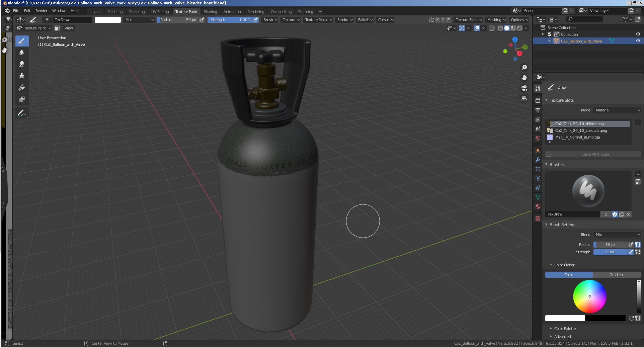Open the Texture Paint mode dropdown
This screenshot has width=644, height=348.
click(x=34, y=28)
